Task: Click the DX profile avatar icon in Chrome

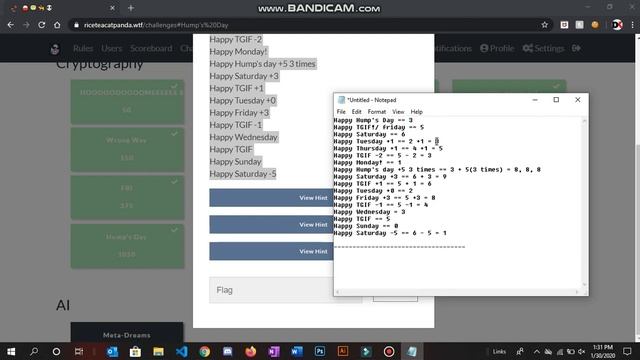Action: pyautogui.click(x=618, y=25)
